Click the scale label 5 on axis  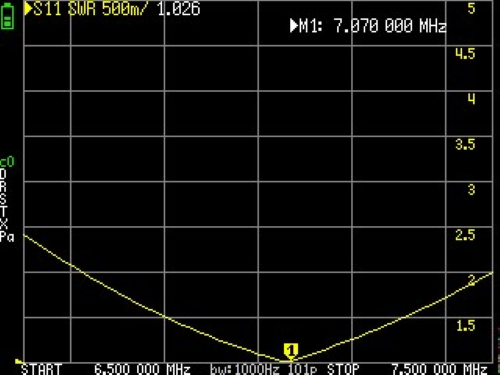(x=471, y=8)
